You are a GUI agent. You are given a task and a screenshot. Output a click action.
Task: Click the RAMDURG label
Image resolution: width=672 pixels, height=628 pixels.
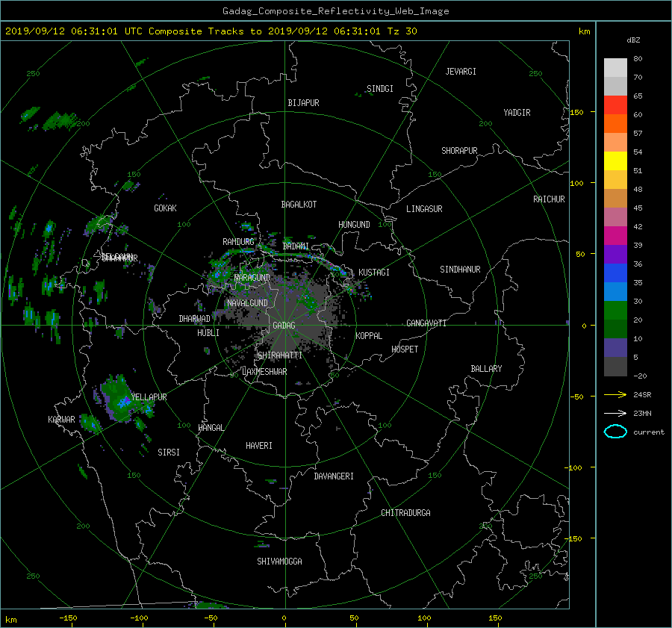click(238, 242)
